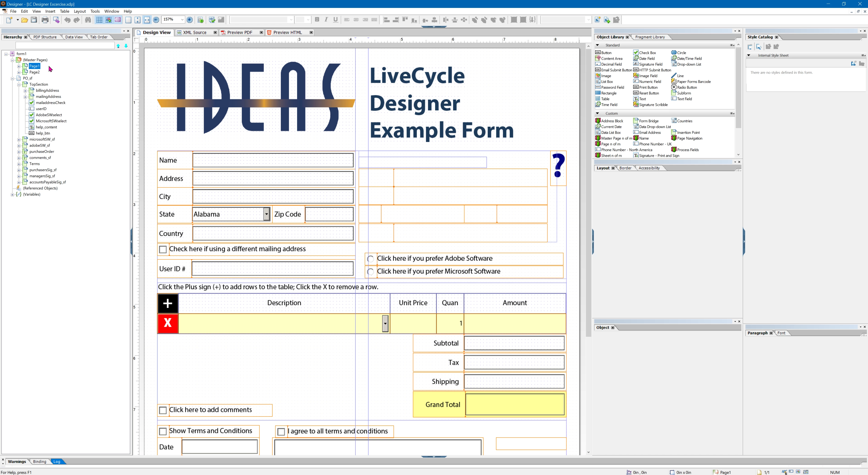Check the different mailing address checkbox

tap(163, 249)
